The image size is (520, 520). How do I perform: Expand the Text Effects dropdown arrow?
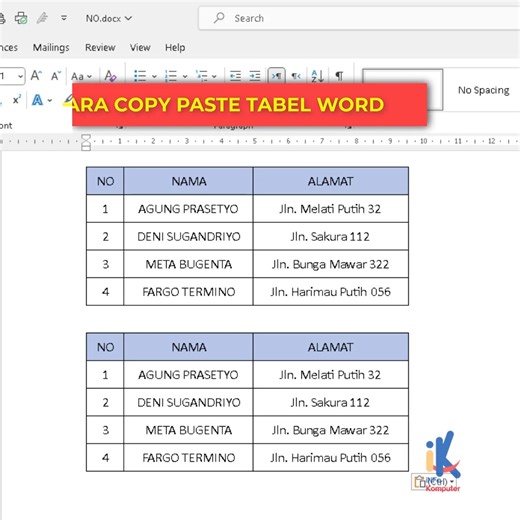coord(50,100)
